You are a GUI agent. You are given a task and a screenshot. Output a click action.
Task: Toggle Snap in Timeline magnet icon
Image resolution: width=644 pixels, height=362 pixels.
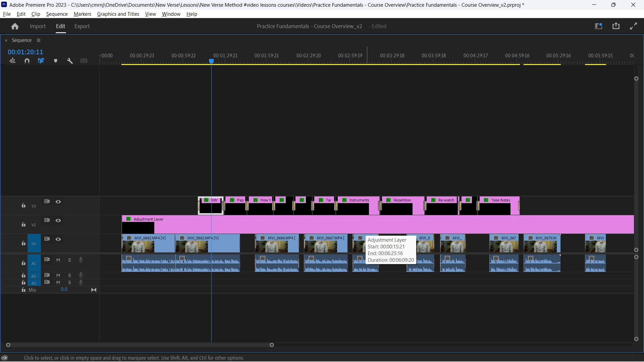(27, 61)
